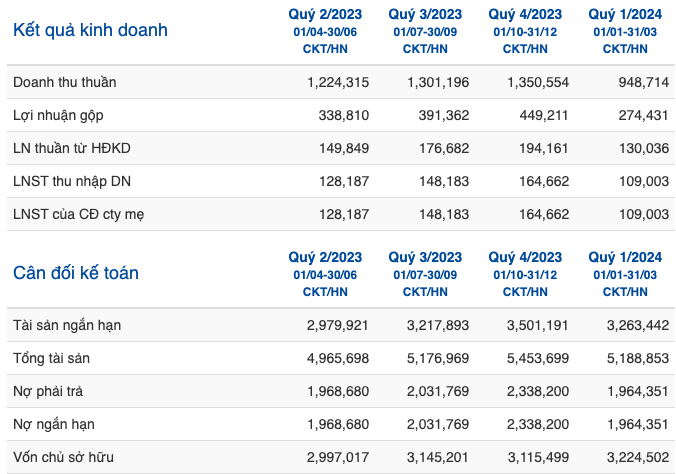Click the Tài sản ngắn hạn row label
This screenshot has width=676, height=474.
67,325
